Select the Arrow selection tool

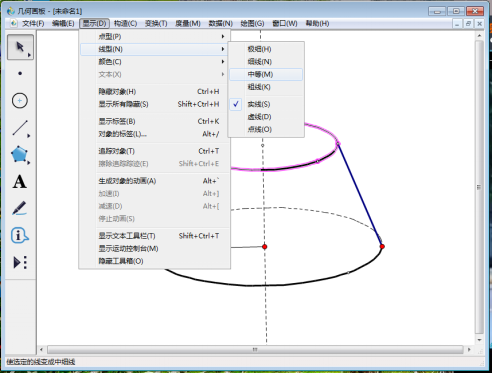click(20, 47)
